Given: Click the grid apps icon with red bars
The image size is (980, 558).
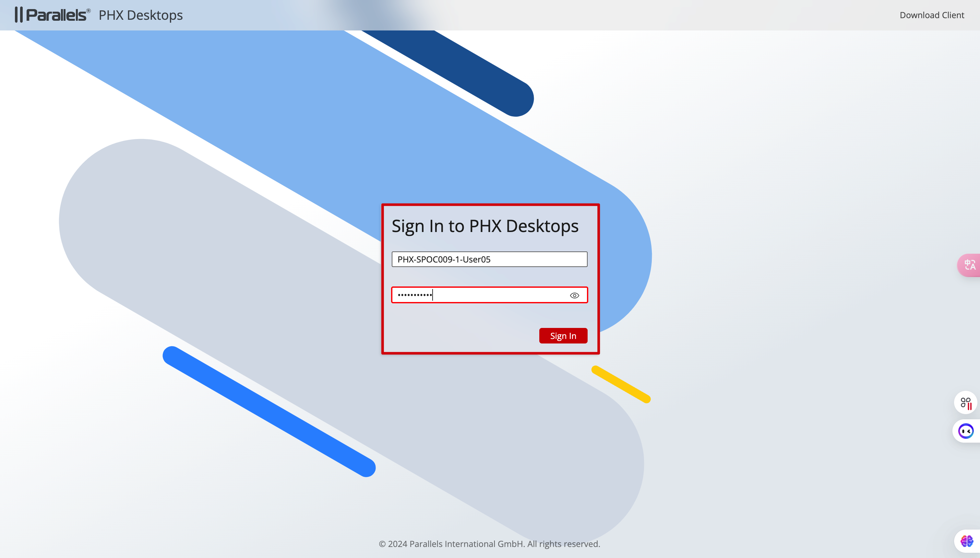Looking at the screenshot, I should click(x=966, y=403).
